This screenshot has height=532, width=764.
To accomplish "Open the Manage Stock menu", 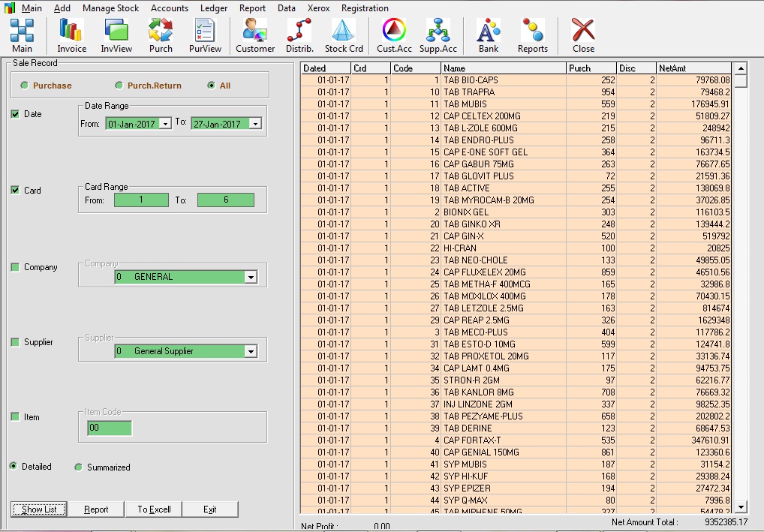I will coord(110,8).
